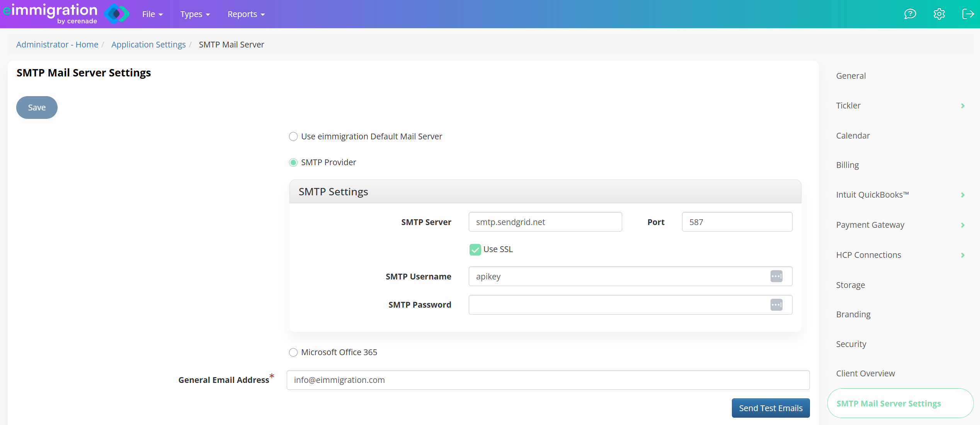Click the Port input field
Screen dimensions: 980x425
click(x=737, y=222)
